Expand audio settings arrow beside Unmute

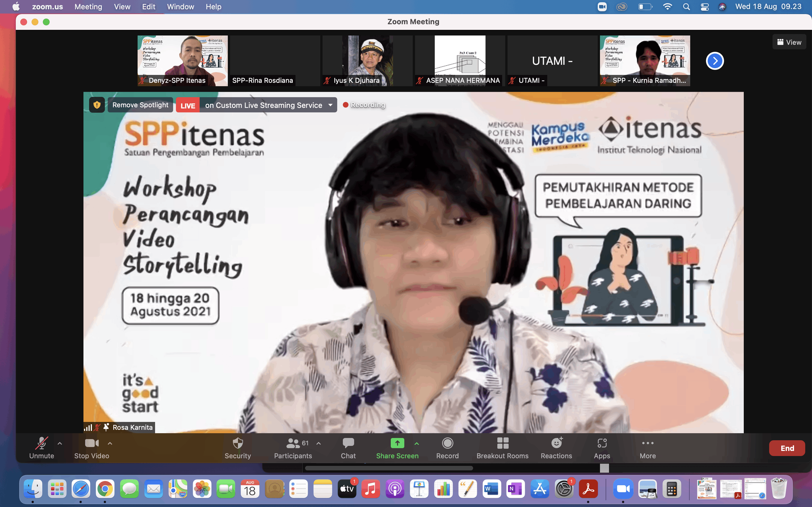pyautogui.click(x=60, y=443)
